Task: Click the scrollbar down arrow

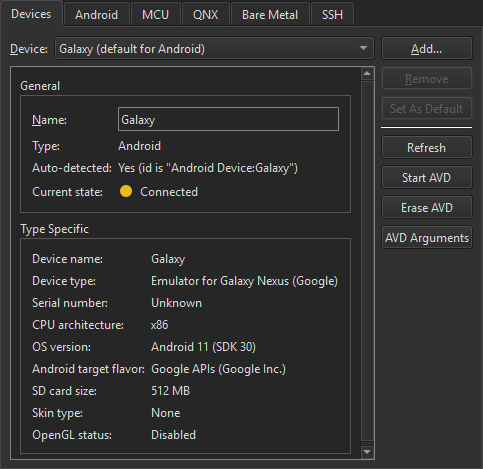Action: click(367, 452)
